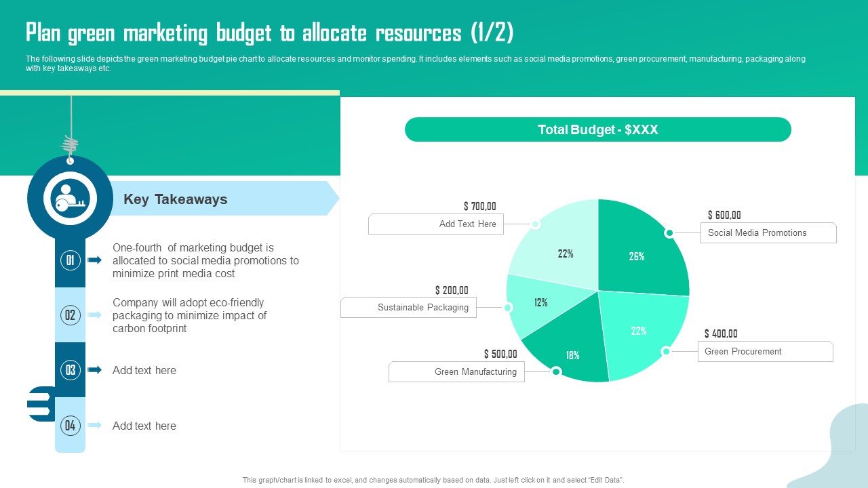Click Add text here next to step 03
This screenshot has height=488, width=868.
(x=144, y=370)
